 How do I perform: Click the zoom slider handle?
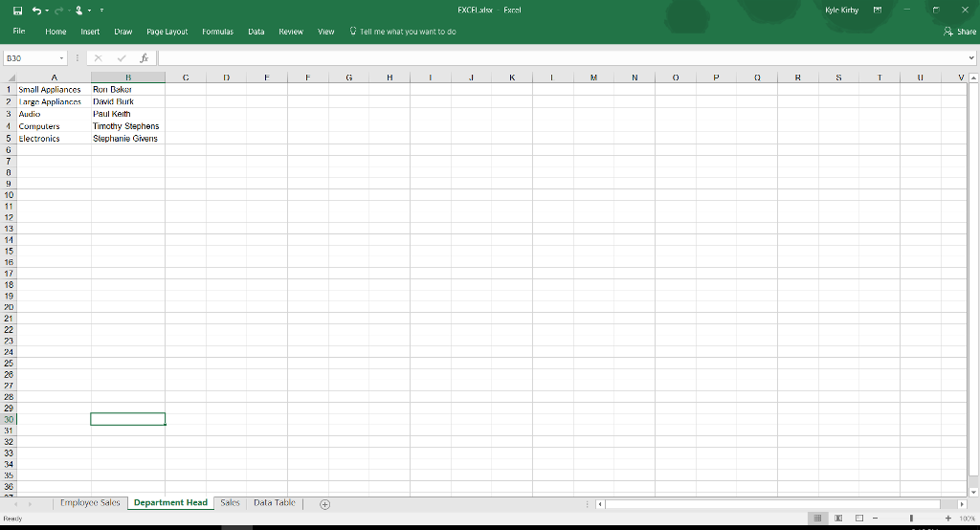tap(911, 519)
